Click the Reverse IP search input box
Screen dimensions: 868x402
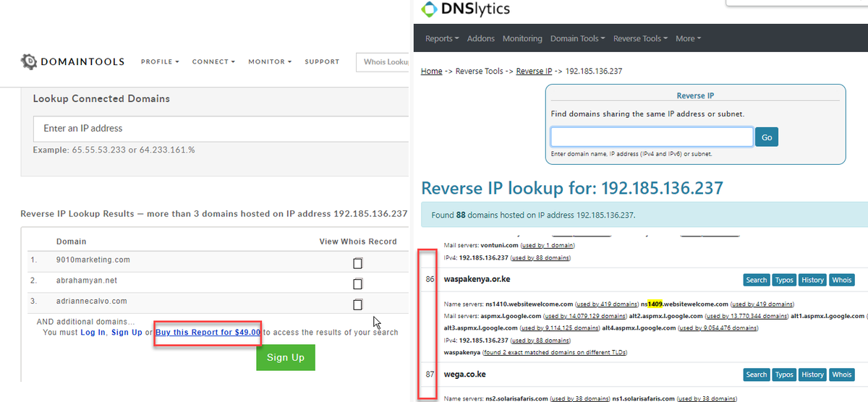click(x=652, y=137)
